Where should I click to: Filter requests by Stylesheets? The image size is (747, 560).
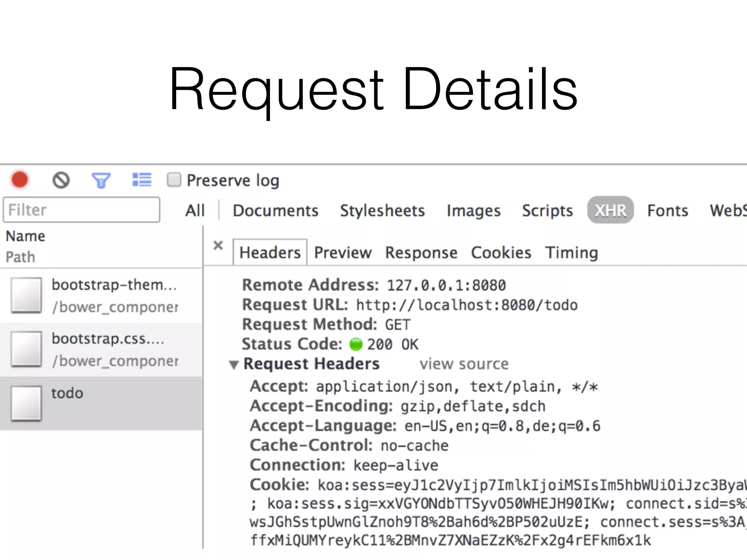(x=383, y=210)
